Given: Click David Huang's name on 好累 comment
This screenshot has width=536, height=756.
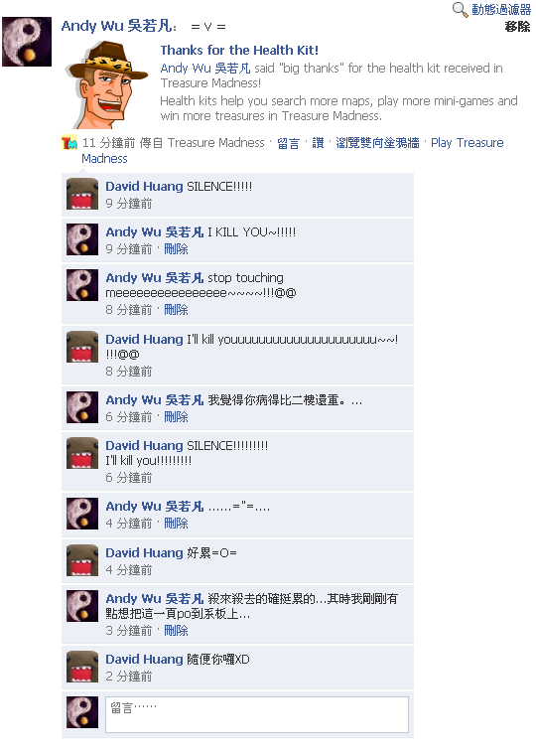Looking at the screenshot, I should (144, 553).
